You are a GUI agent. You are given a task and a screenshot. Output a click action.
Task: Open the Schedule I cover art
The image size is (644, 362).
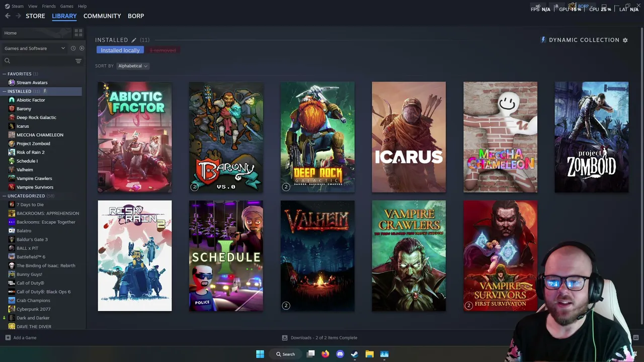[x=226, y=256]
